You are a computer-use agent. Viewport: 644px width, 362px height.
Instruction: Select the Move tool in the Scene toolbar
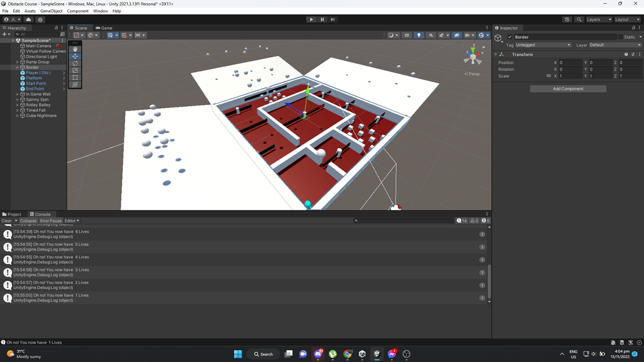tap(75, 56)
